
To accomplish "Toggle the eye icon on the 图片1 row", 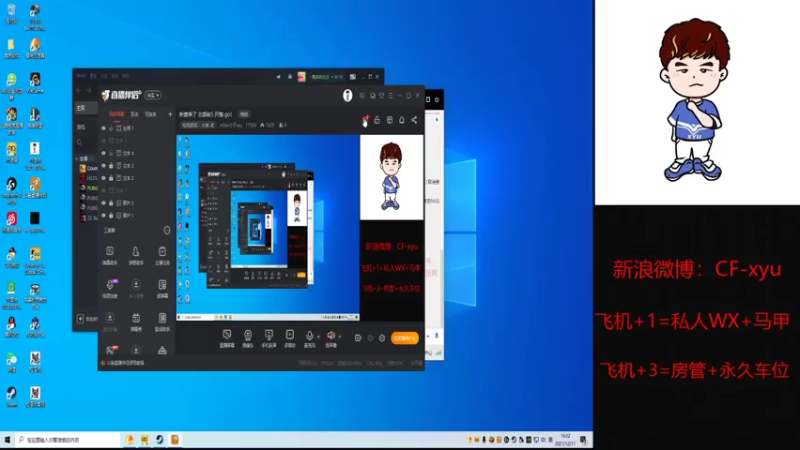I will [104, 215].
